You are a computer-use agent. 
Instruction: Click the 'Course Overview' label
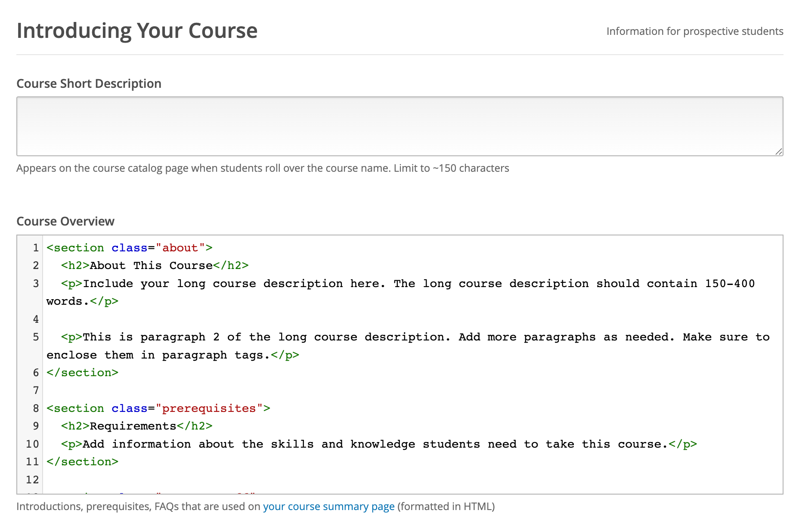[x=65, y=221]
